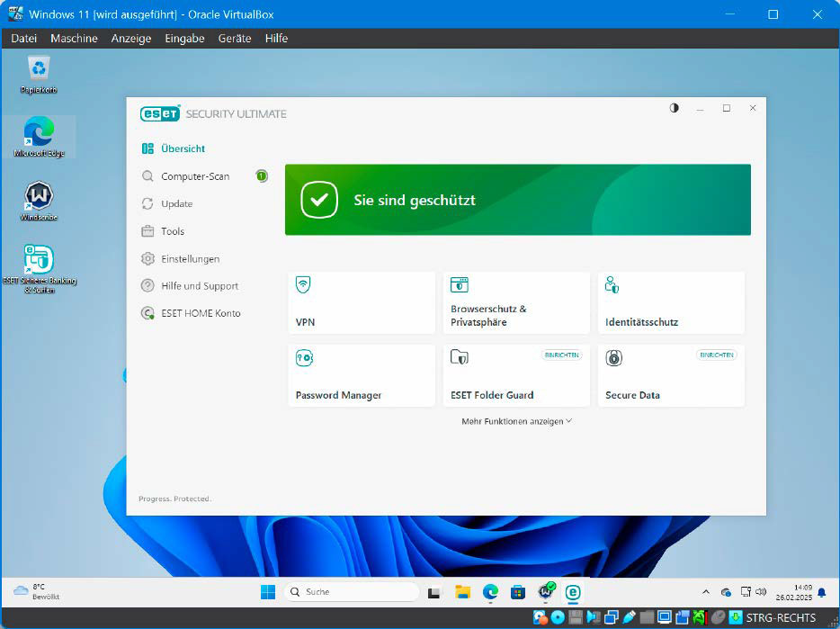Image resolution: width=840 pixels, height=629 pixels.
Task: Click Einrichten badge on Secure Data
Action: coord(716,355)
